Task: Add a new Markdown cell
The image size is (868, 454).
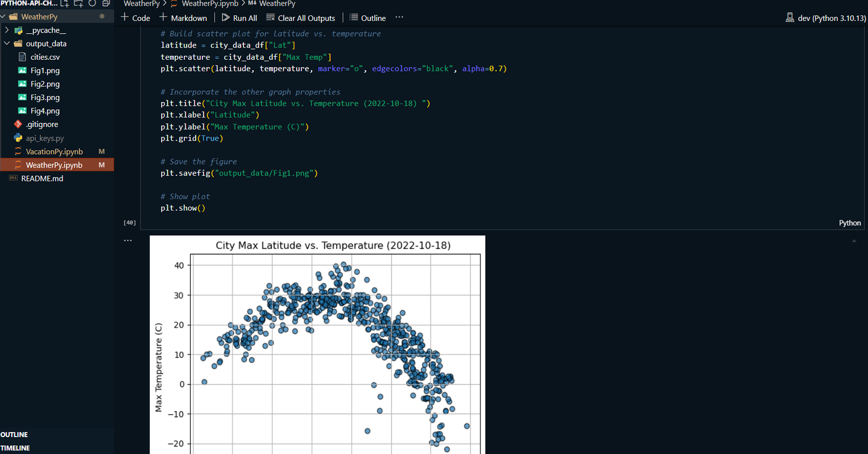Action: click(x=183, y=18)
